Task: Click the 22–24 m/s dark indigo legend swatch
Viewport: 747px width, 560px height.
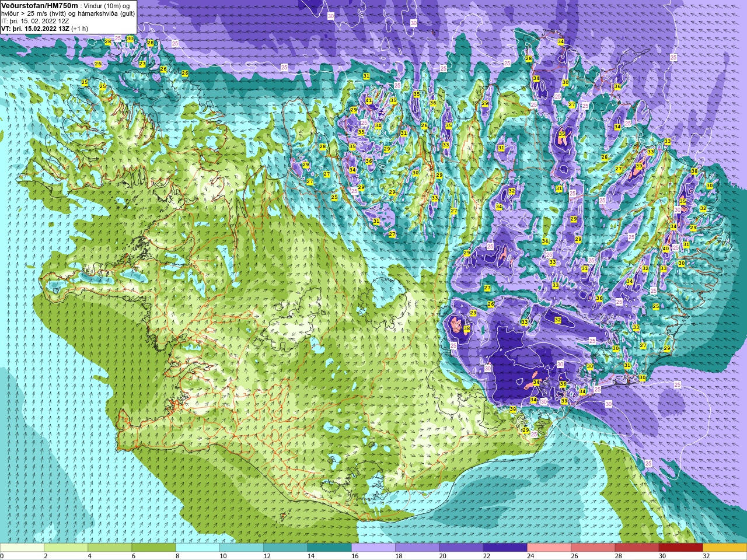Action: tap(505, 548)
